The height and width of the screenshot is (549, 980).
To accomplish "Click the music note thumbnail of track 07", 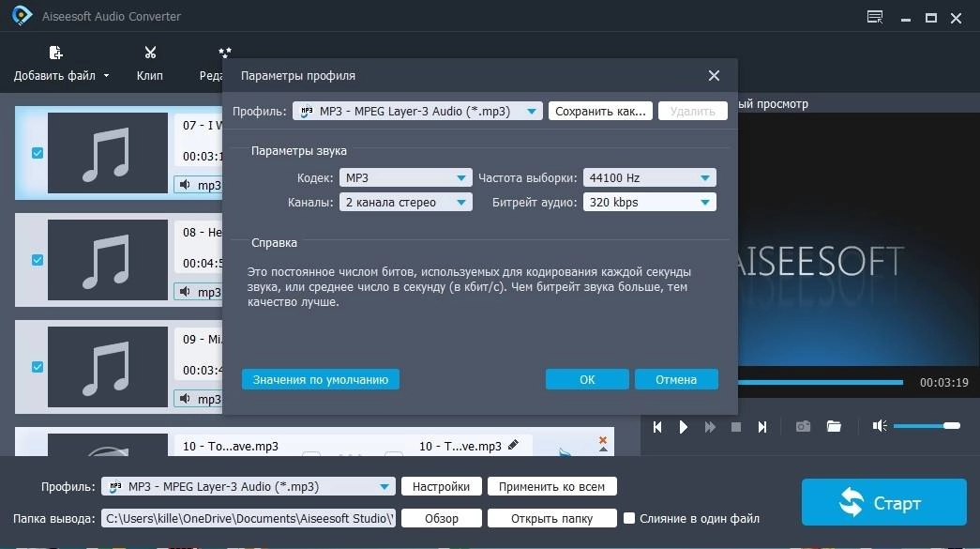I will click(108, 153).
